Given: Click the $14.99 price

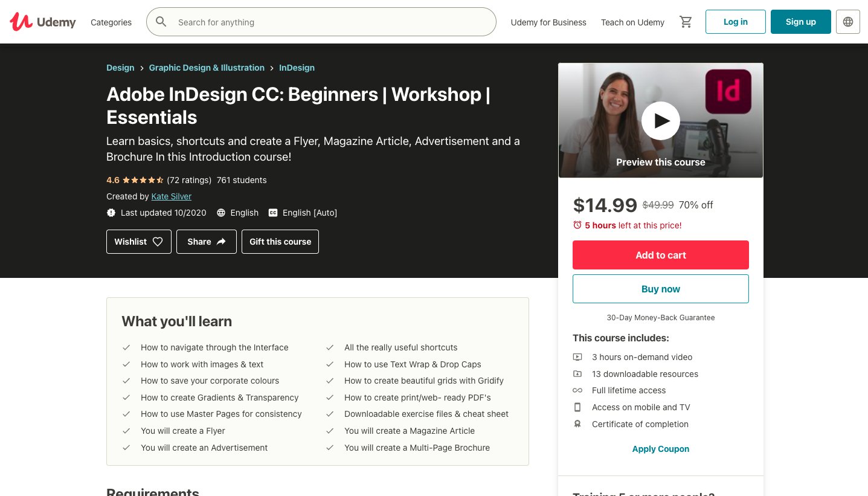Looking at the screenshot, I should (605, 205).
